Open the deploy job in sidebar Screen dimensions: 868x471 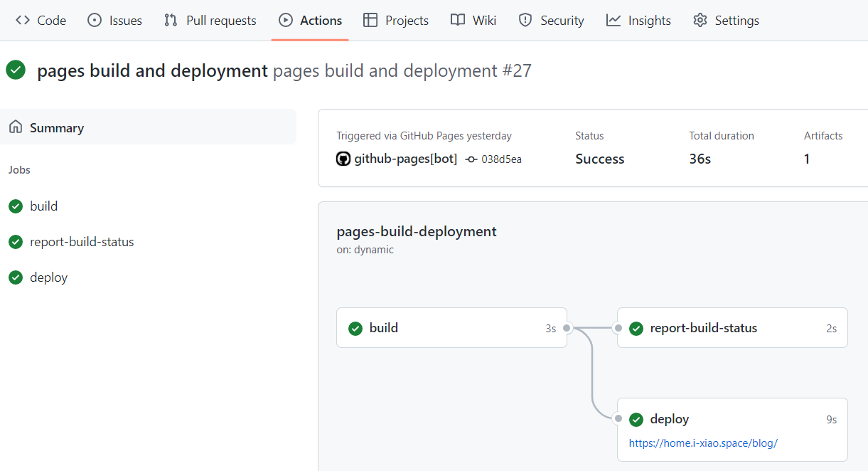point(48,277)
